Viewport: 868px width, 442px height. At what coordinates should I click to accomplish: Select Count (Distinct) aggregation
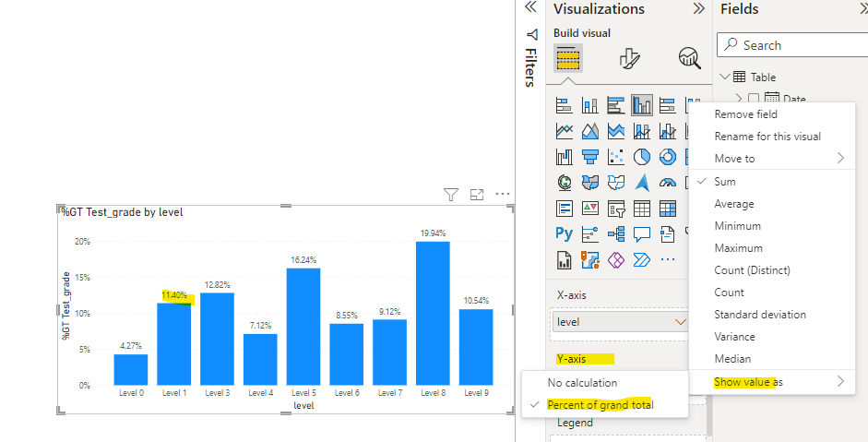(x=771, y=270)
